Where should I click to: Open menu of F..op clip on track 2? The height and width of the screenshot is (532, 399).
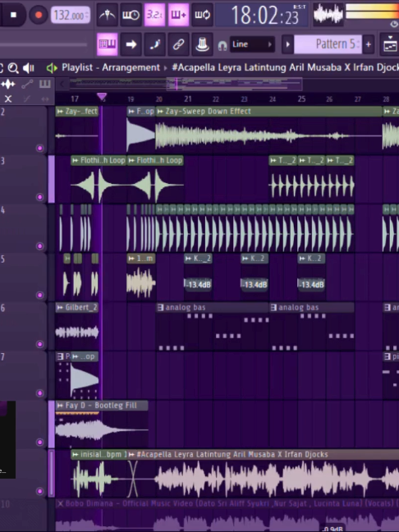pos(131,112)
